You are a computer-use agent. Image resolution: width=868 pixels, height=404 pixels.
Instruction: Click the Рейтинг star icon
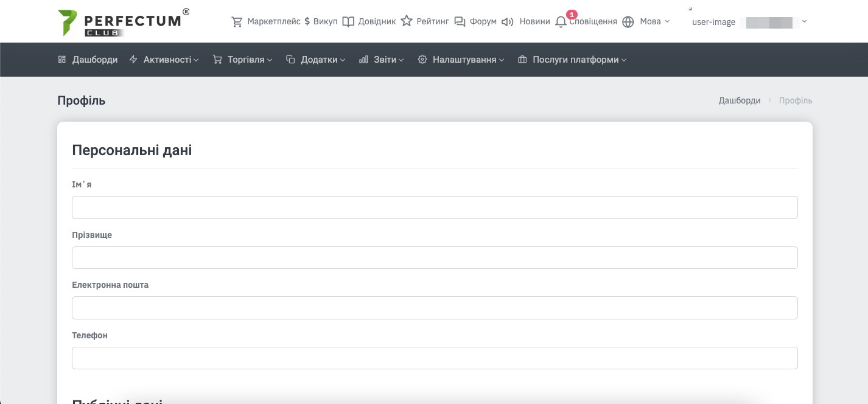[407, 22]
